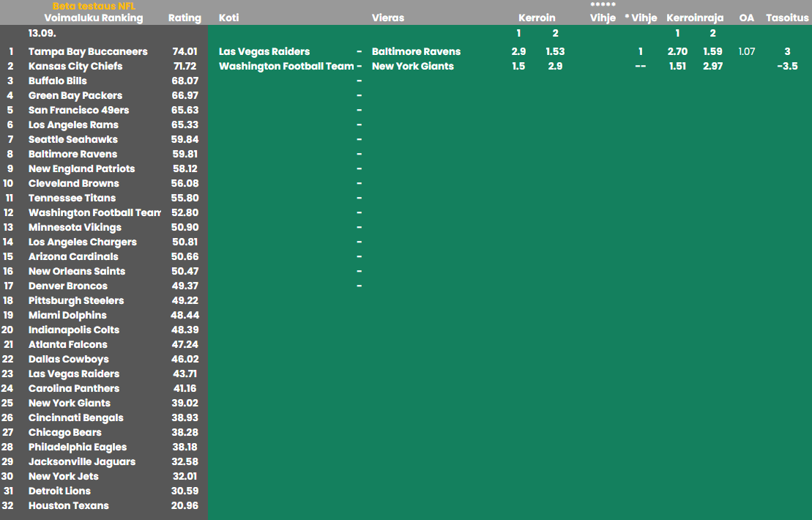Select the 'OA' column header
Viewport: 812px width, 520px height.
(746, 18)
